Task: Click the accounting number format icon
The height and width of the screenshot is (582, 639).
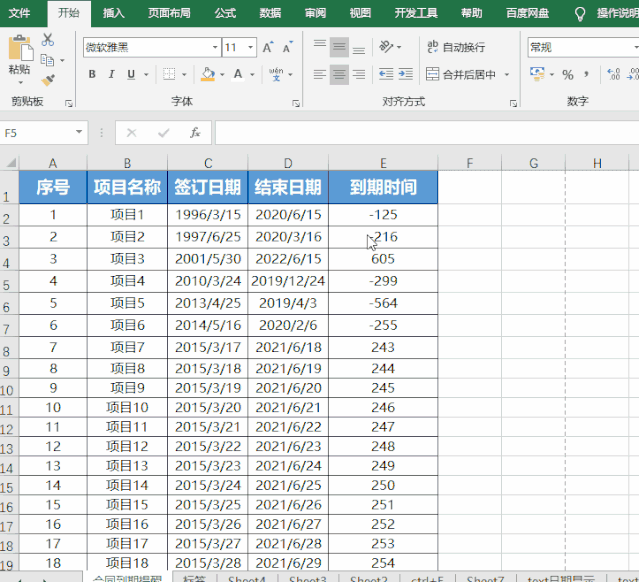Action: (537, 74)
